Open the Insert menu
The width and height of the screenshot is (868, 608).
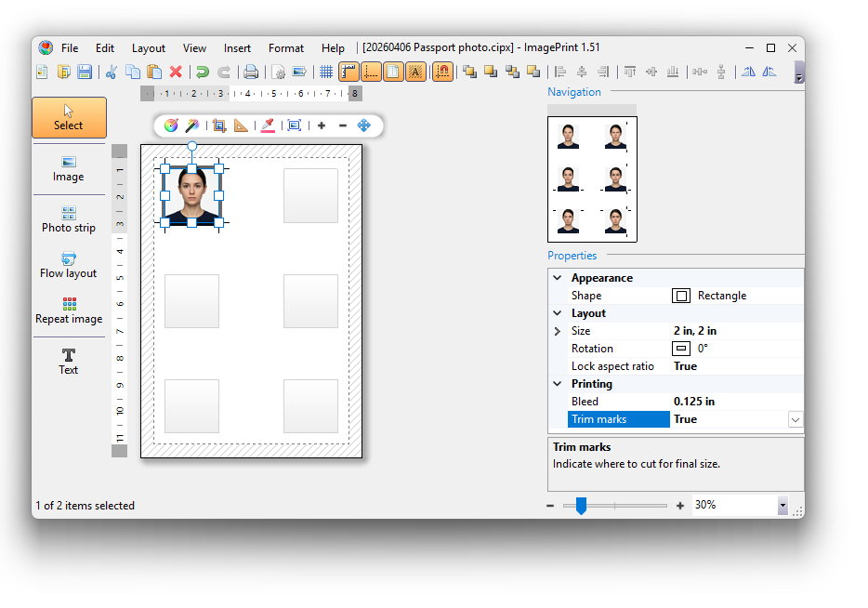click(237, 48)
